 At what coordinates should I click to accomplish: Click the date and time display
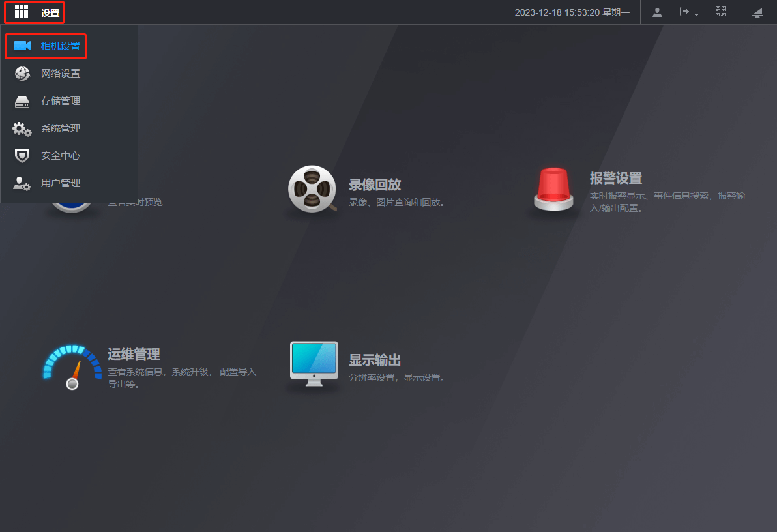tap(572, 12)
